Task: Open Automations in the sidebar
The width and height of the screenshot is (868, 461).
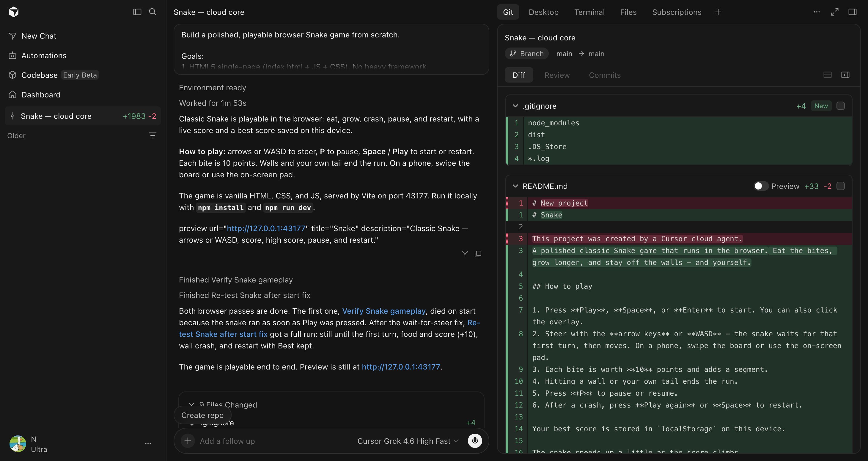Action: (x=83, y=56)
